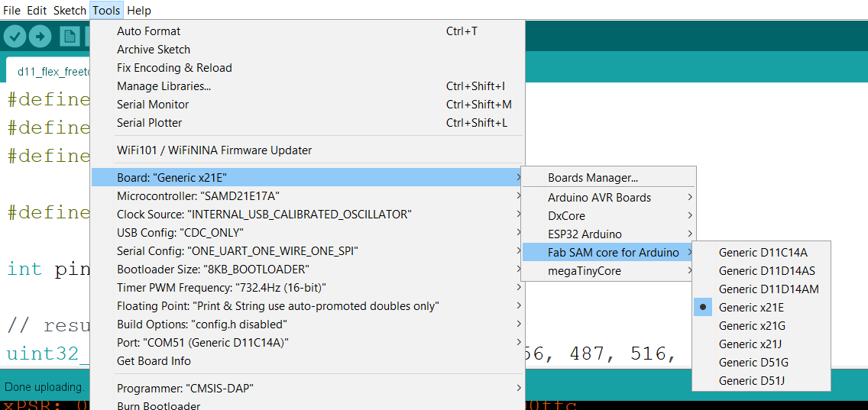Select Generic D11D14AS board
The height and width of the screenshot is (410, 868).
pyautogui.click(x=762, y=271)
